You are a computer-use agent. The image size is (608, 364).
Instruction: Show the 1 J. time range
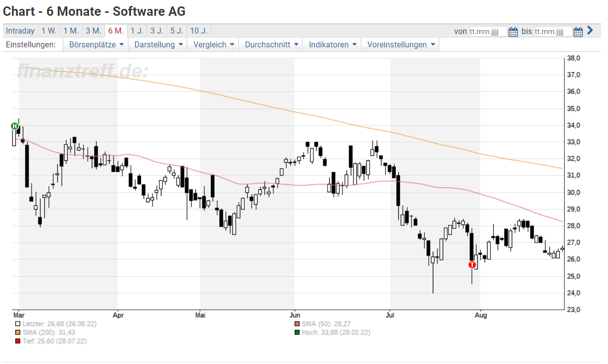click(137, 31)
